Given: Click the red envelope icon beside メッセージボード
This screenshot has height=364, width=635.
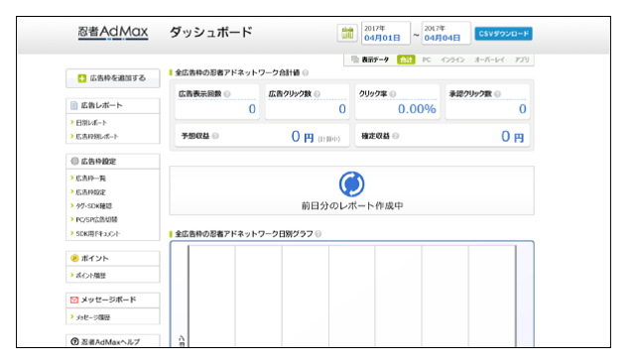Looking at the screenshot, I should [74, 300].
